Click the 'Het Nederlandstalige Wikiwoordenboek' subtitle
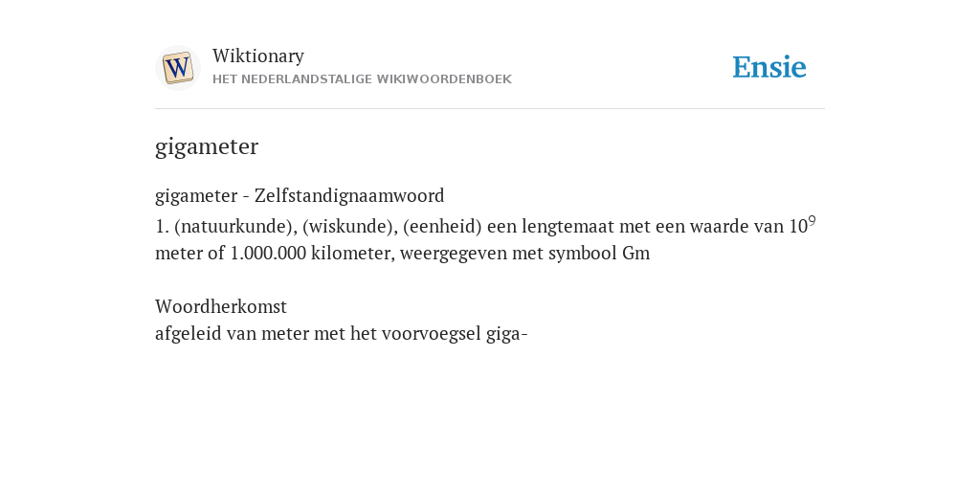The image size is (980, 490). pos(362,79)
